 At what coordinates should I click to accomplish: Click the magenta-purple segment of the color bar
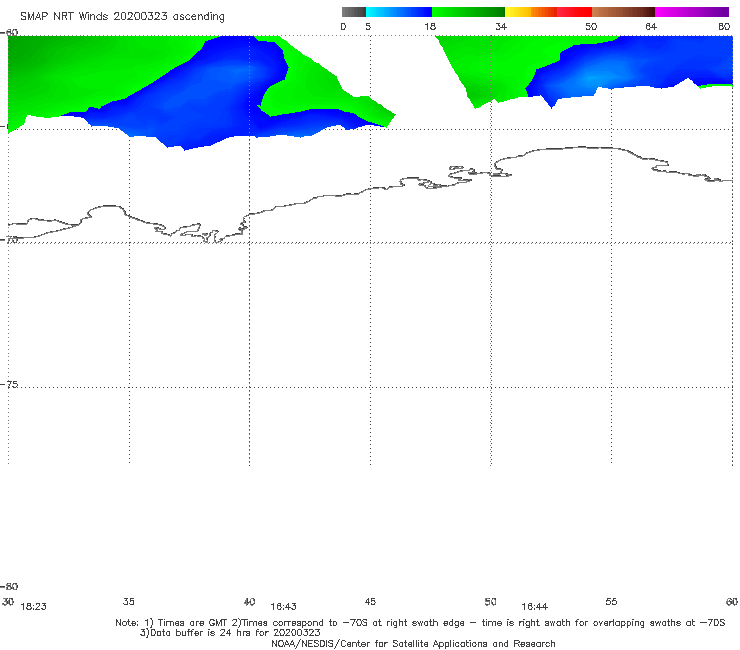point(692,12)
